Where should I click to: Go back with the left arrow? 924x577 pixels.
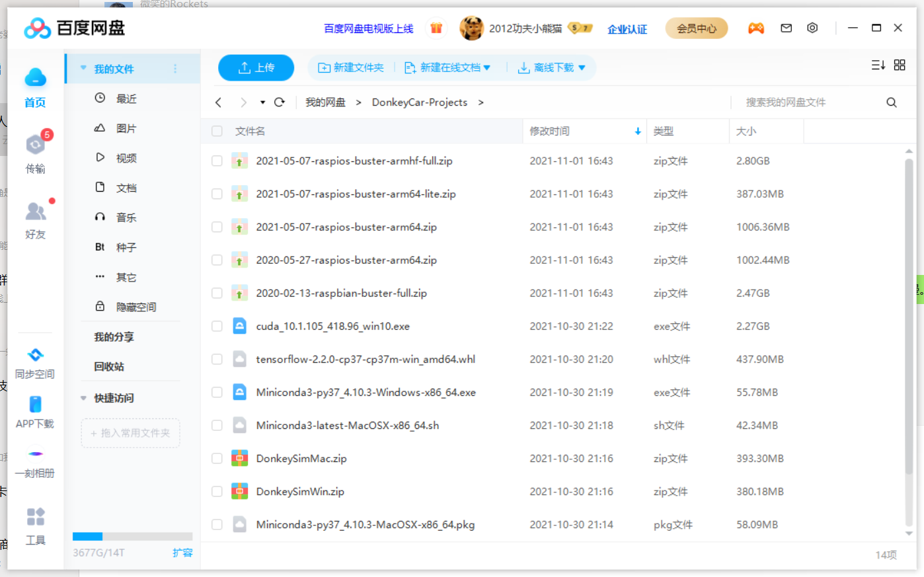pos(218,102)
